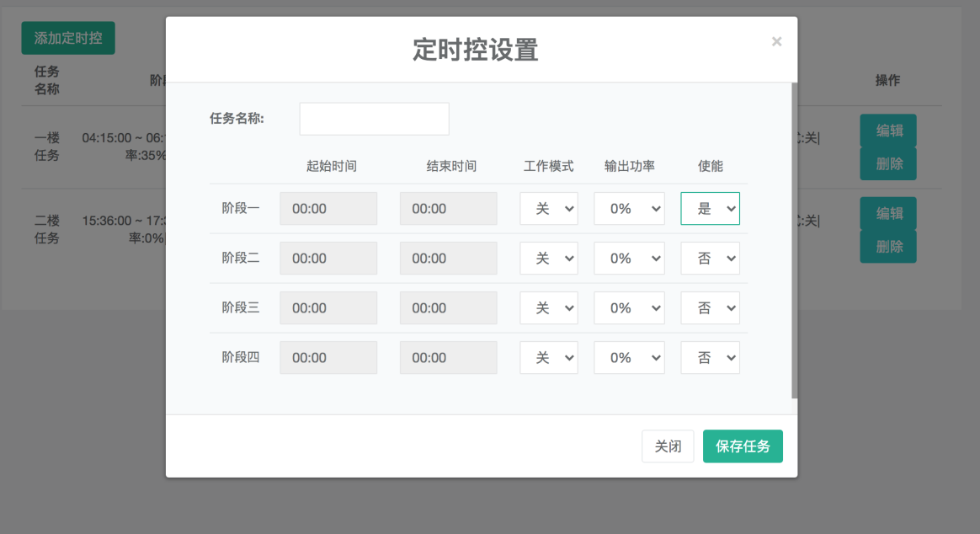Click the 输出功率 column header

click(x=630, y=166)
